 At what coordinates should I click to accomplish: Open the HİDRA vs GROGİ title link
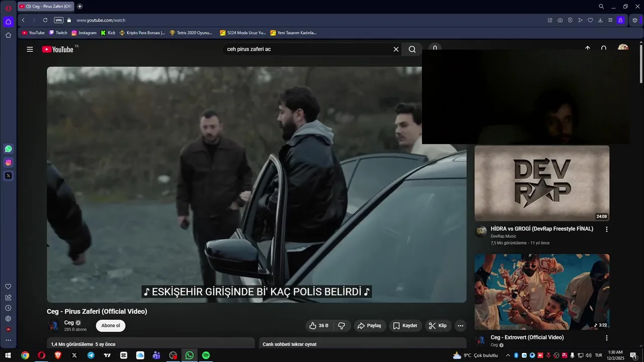542,229
